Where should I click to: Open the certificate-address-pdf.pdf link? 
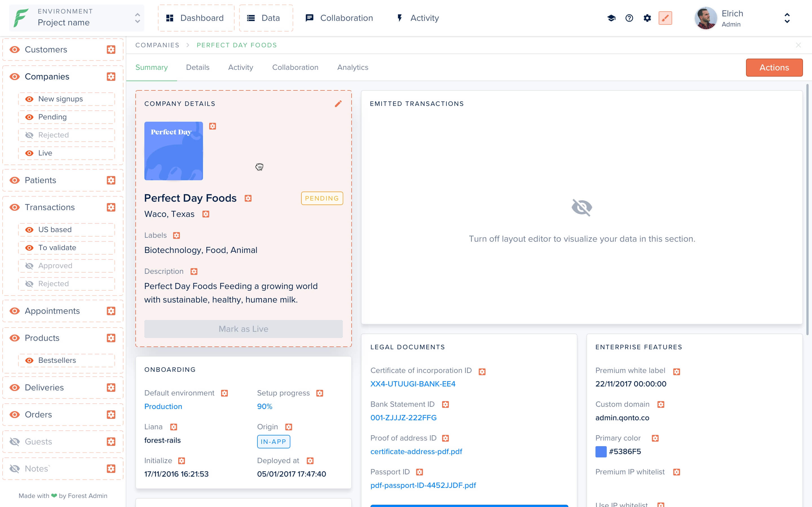coord(416,451)
